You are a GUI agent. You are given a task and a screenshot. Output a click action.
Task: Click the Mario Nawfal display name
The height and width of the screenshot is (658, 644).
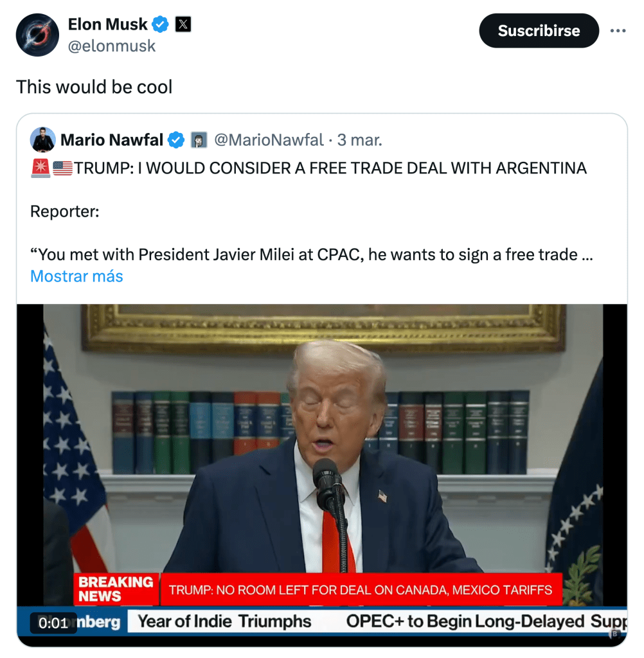[112, 139]
